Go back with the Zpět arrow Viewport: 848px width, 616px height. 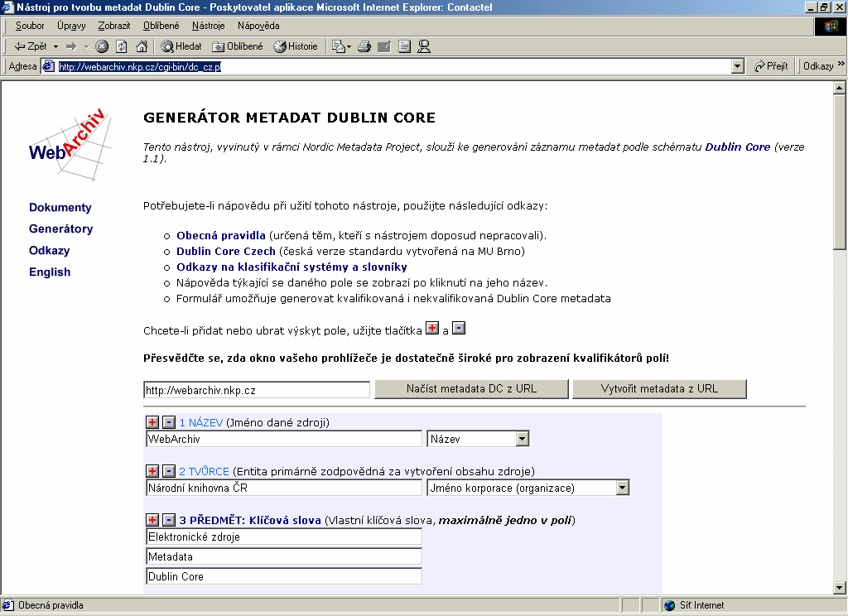pyautogui.click(x=31, y=46)
